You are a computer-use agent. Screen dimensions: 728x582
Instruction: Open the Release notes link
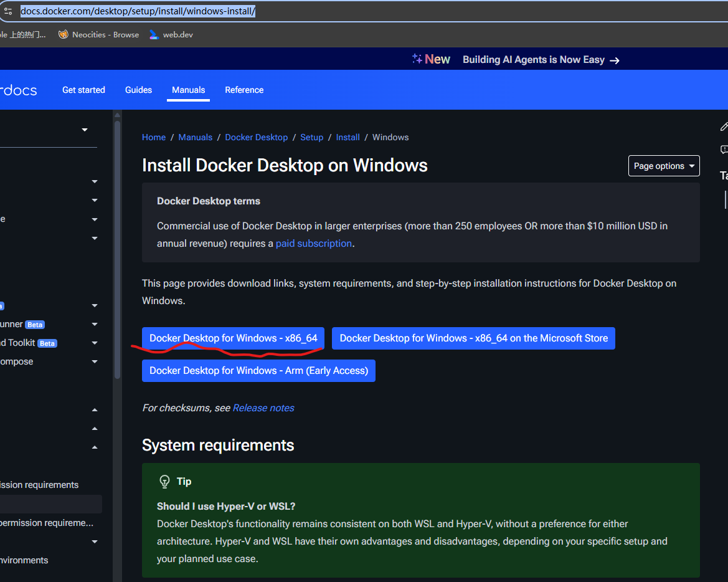coord(263,408)
